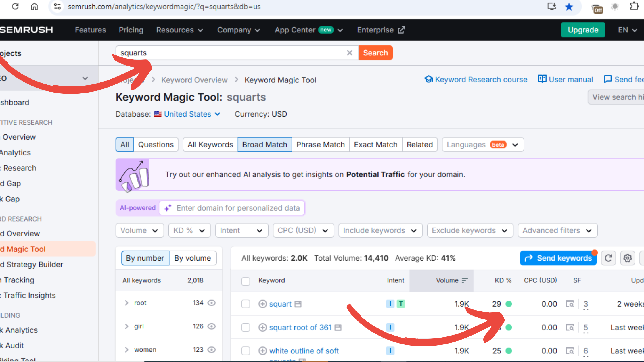
Task: Open Languages beta dropdown
Action: [x=483, y=145]
